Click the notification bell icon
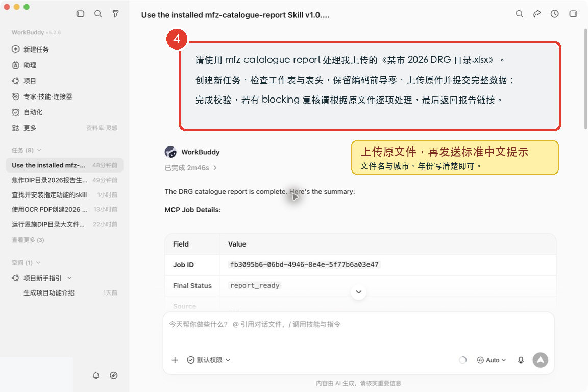This screenshot has height=392, width=588. tap(96, 375)
